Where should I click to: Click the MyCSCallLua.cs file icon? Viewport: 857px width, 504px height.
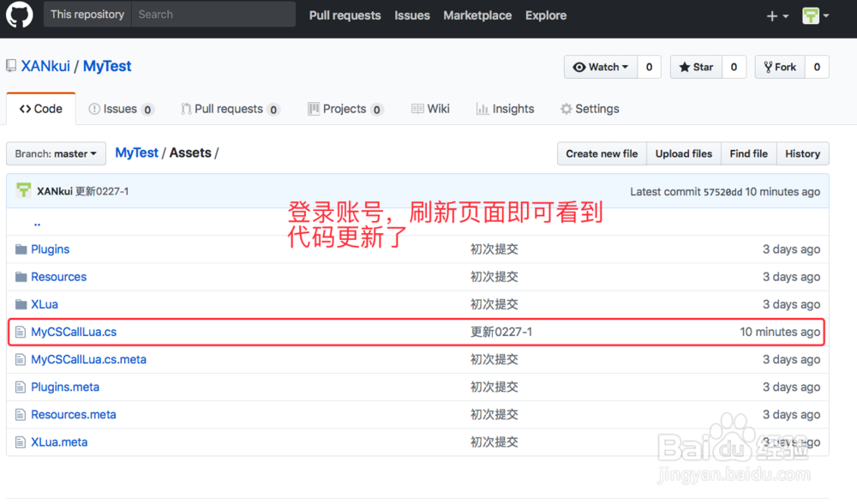tap(21, 332)
